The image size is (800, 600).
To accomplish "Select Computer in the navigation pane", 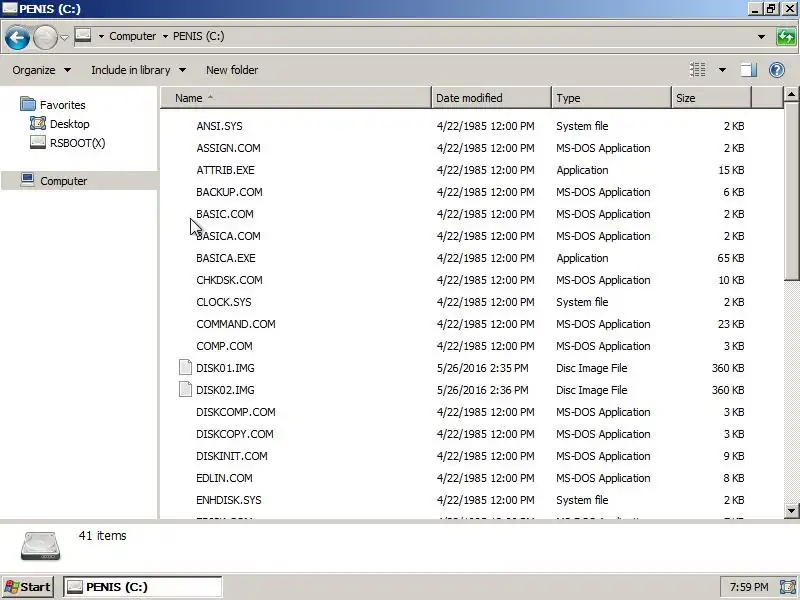I will [64, 181].
